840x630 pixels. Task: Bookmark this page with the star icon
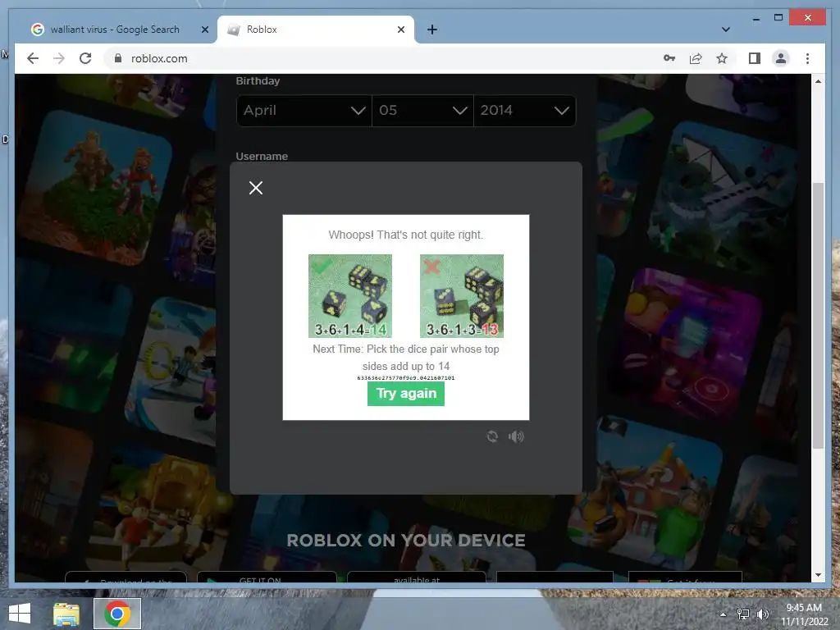click(x=722, y=58)
